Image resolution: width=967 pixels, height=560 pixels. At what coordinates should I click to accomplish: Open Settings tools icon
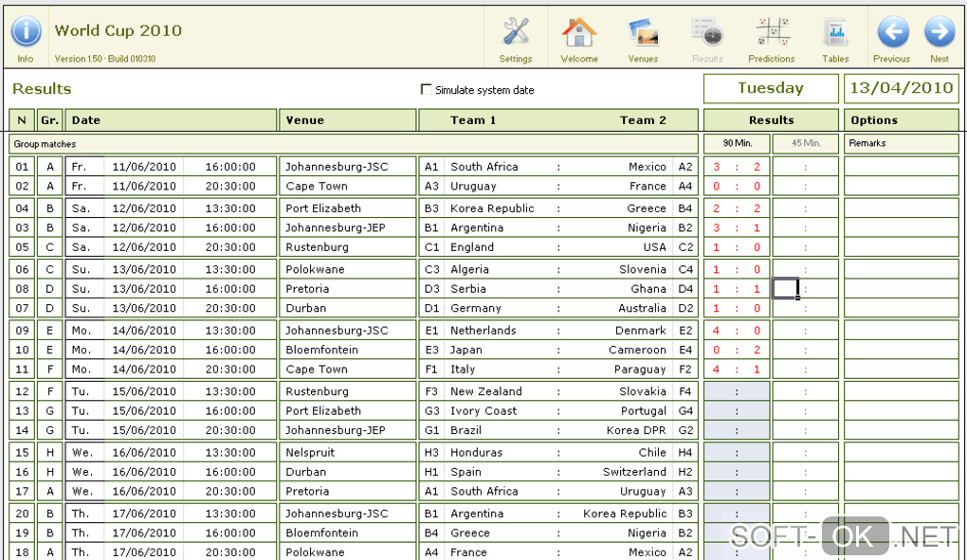click(516, 32)
